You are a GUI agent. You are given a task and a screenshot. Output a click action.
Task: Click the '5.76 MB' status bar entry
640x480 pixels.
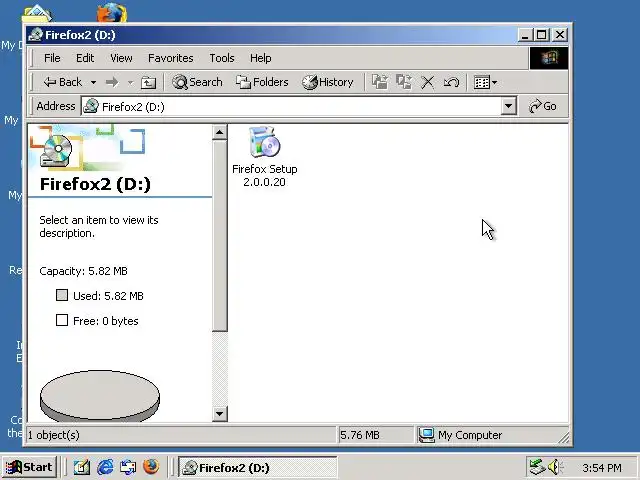click(360, 435)
